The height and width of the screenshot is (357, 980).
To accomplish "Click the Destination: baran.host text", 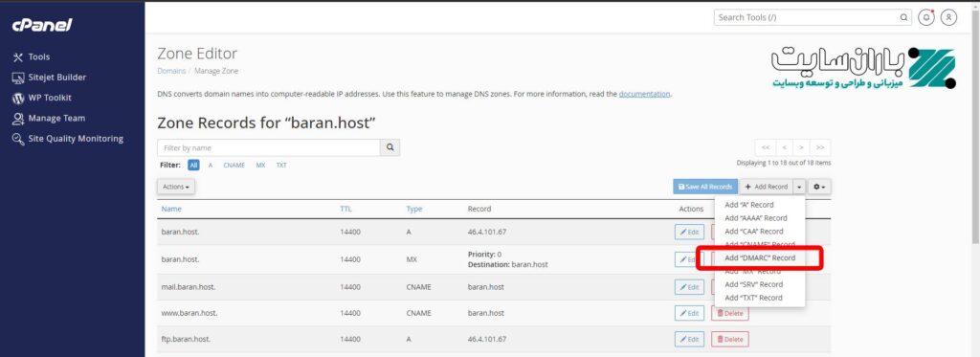I will 507,264.
